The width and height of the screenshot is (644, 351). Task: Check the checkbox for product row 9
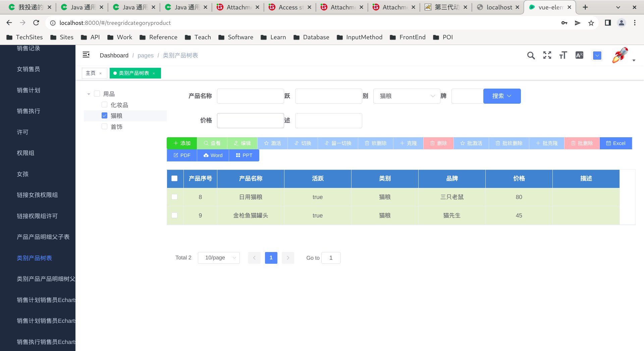[x=174, y=215]
